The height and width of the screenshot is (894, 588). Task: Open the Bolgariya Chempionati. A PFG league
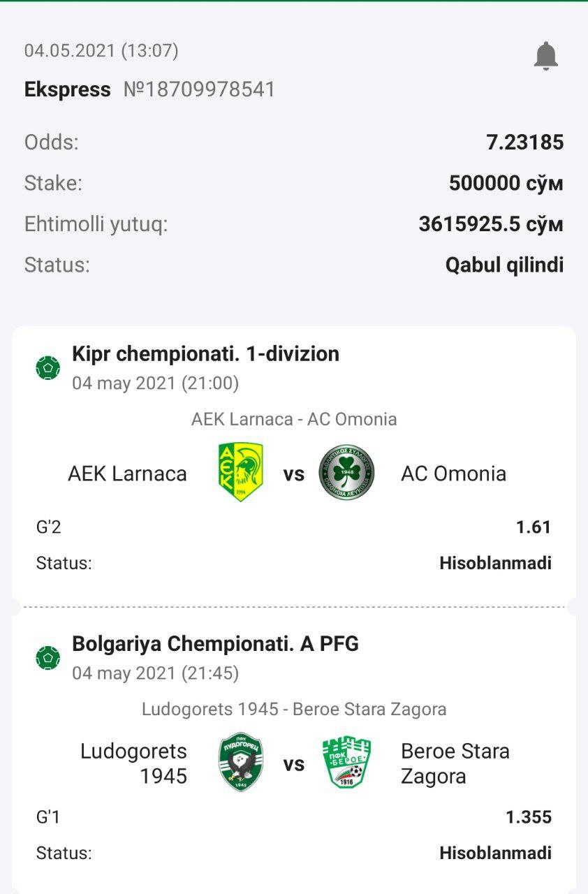[x=216, y=644]
